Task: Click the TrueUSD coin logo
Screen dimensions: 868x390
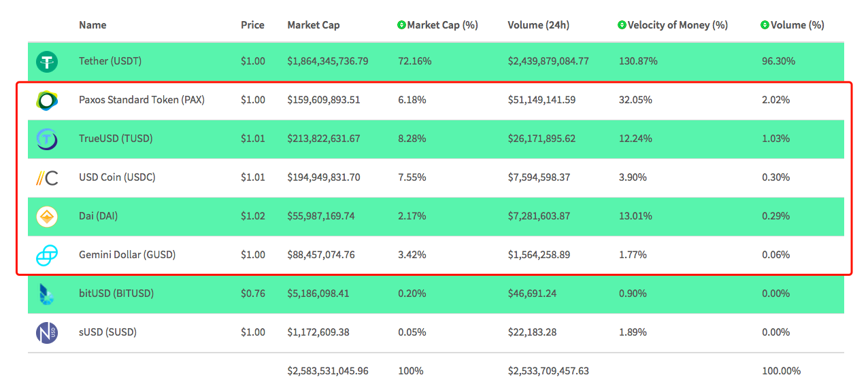Action: (47, 139)
